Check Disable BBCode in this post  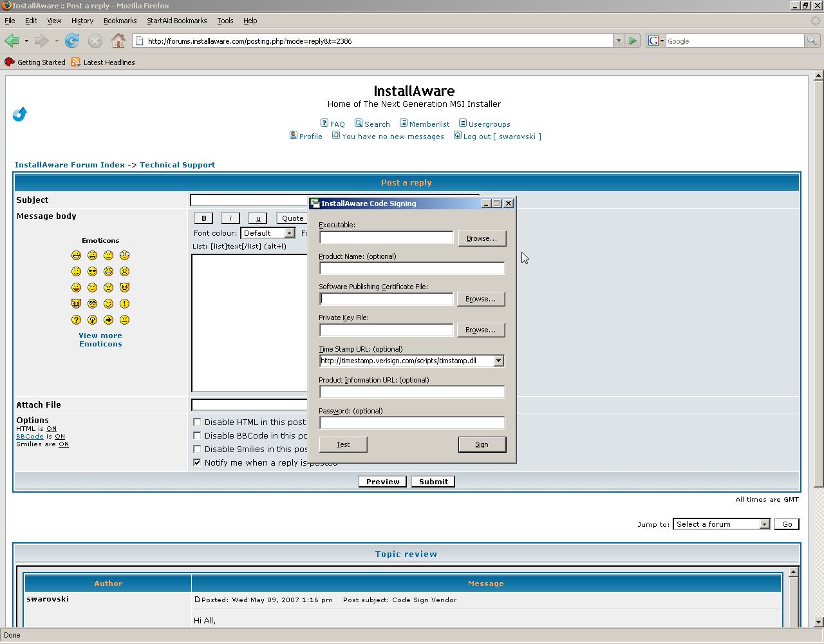click(197, 435)
